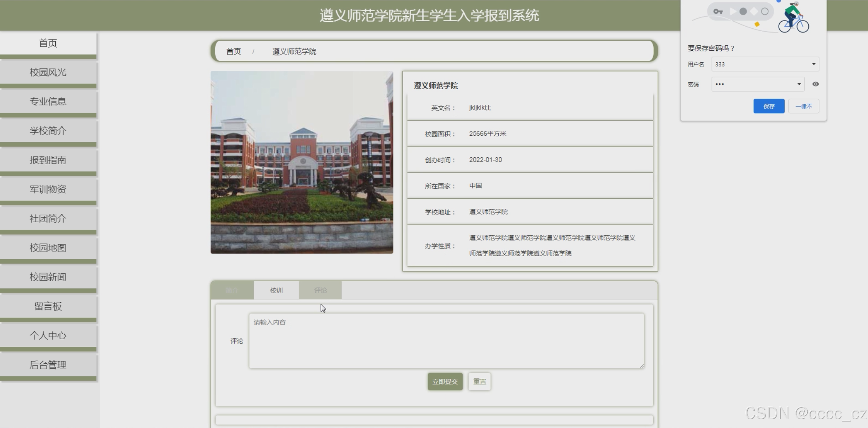Image resolution: width=868 pixels, height=428 pixels.
Task: Open 校园风光 in the sidebar menu
Action: tap(48, 72)
